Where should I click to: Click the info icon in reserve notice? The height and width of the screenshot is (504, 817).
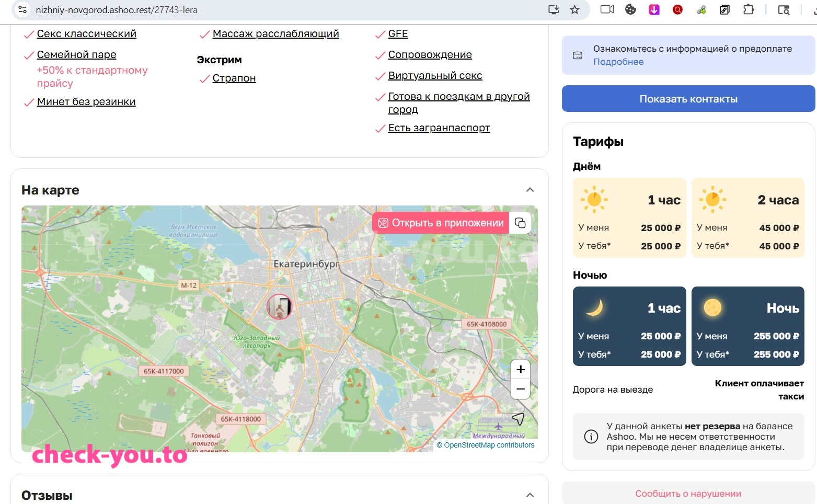point(591,437)
